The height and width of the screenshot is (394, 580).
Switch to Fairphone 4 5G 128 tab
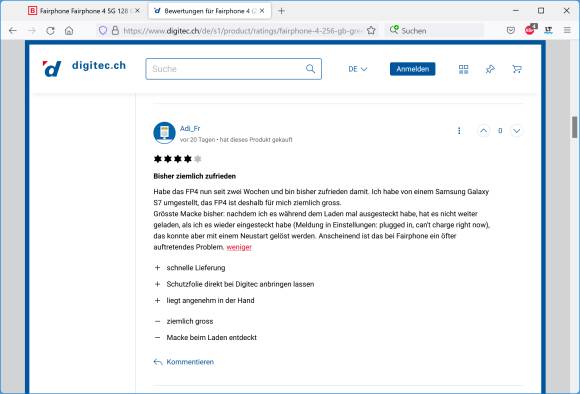point(84,11)
